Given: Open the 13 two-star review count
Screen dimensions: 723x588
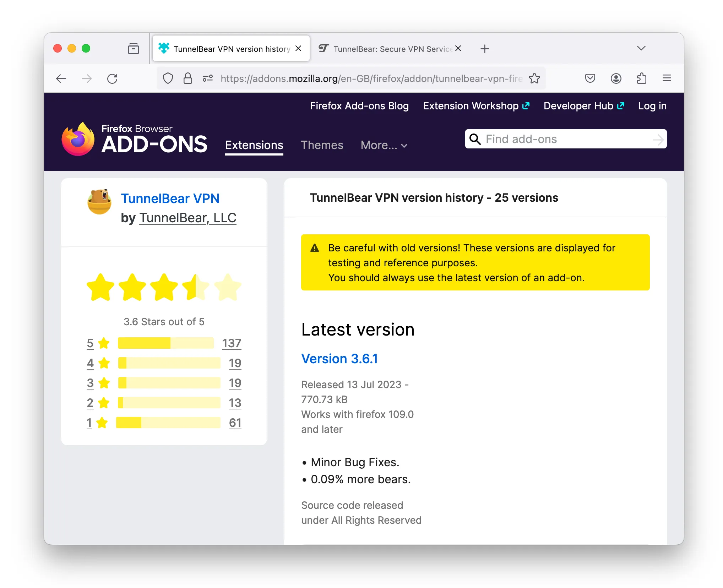Looking at the screenshot, I should 235,403.
